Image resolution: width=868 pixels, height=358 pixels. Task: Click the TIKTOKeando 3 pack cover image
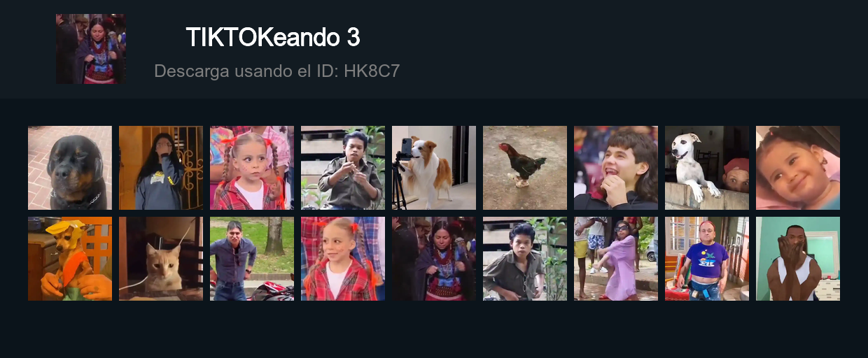91,49
